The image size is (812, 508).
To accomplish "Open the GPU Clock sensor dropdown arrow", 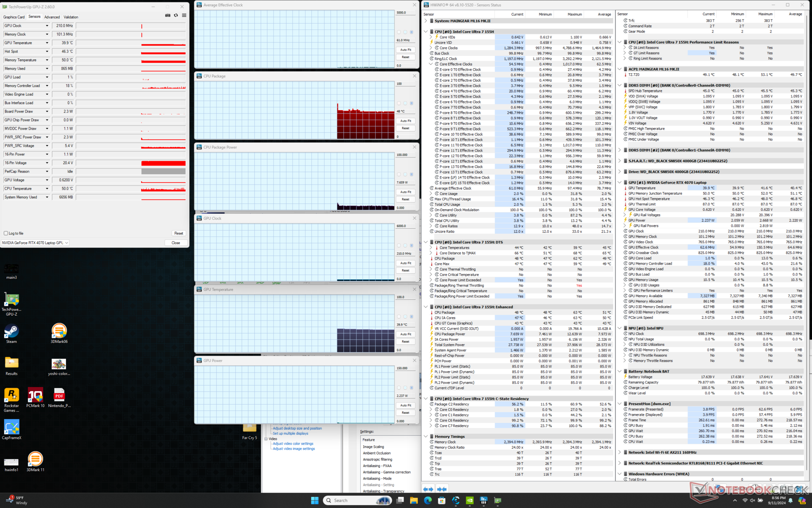I will pos(47,26).
